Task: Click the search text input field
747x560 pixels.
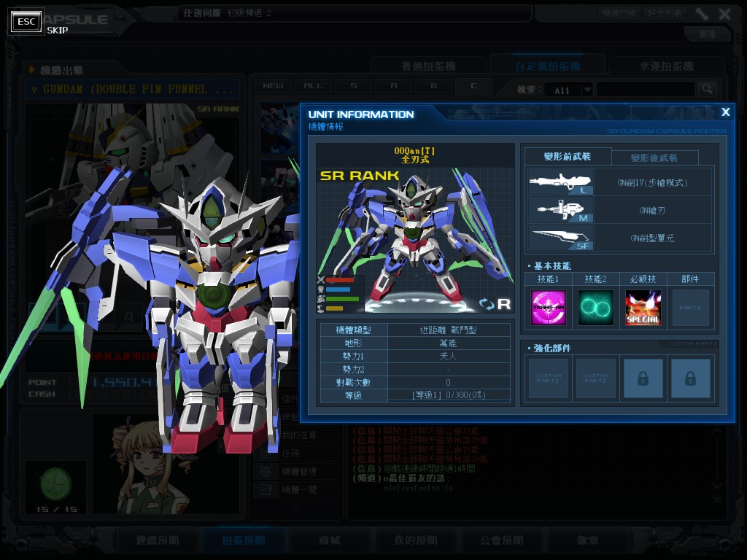Action: point(646,90)
